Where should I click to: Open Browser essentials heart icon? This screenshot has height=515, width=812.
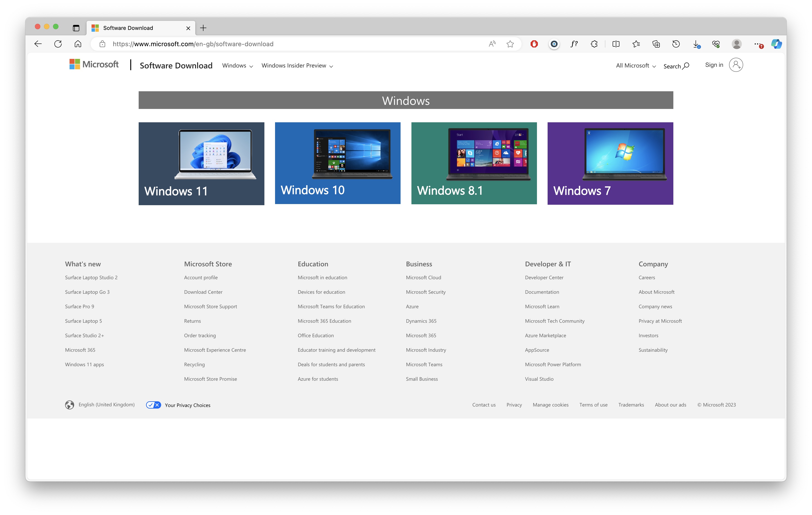pyautogui.click(x=716, y=44)
